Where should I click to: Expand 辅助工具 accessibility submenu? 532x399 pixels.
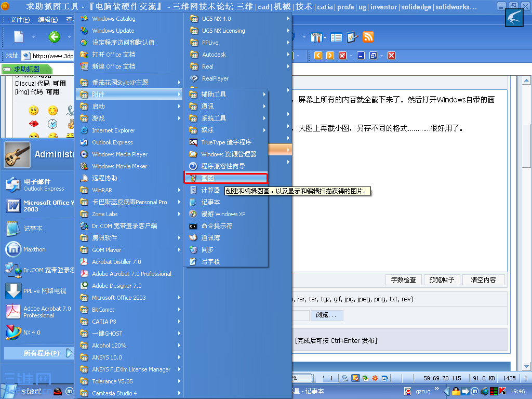tap(225, 95)
